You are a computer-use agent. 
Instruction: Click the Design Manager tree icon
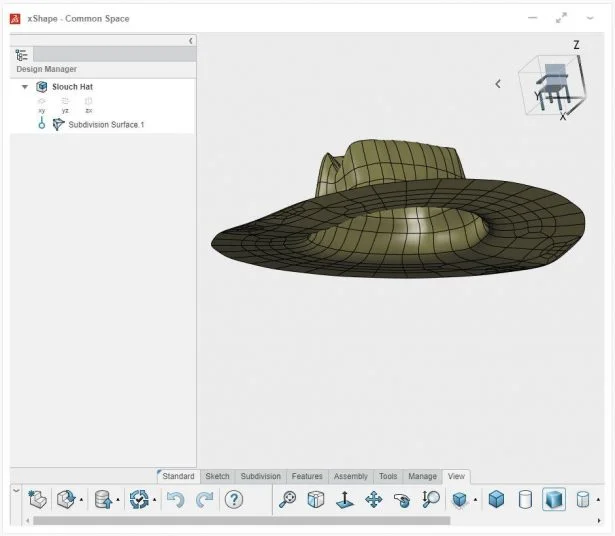[x=22, y=55]
